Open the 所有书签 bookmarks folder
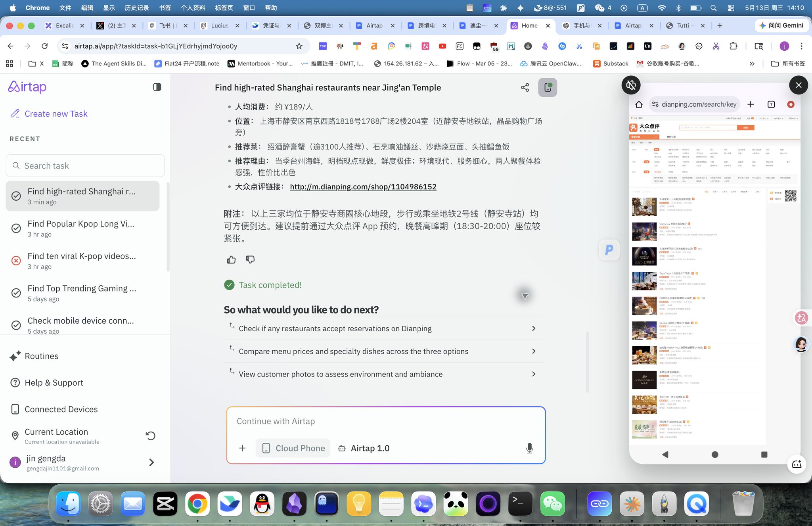The height and width of the screenshot is (526, 812). click(x=788, y=63)
